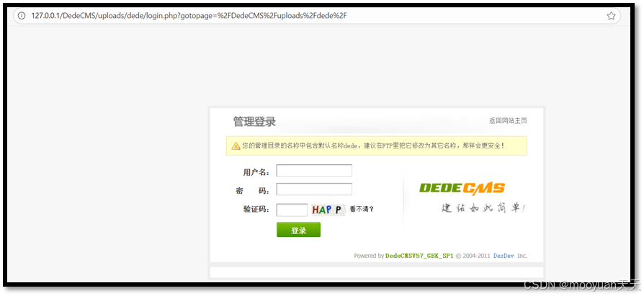Click the site info icon in address bar
The image size is (644, 296).
click(22, 16)
